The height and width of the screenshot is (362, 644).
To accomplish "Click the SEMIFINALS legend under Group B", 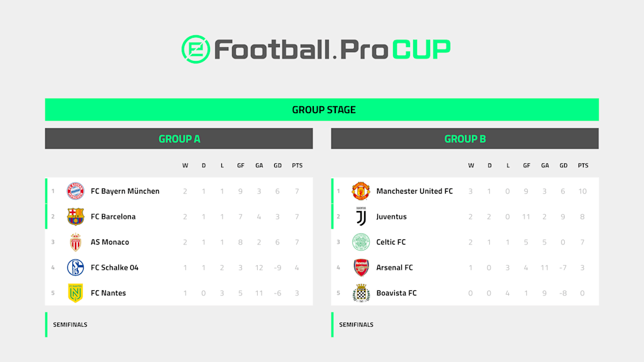I will [356, 325].
